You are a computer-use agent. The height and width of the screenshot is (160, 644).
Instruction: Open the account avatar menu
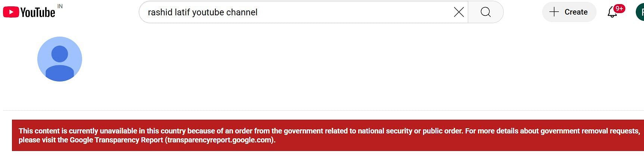[640, 12]
